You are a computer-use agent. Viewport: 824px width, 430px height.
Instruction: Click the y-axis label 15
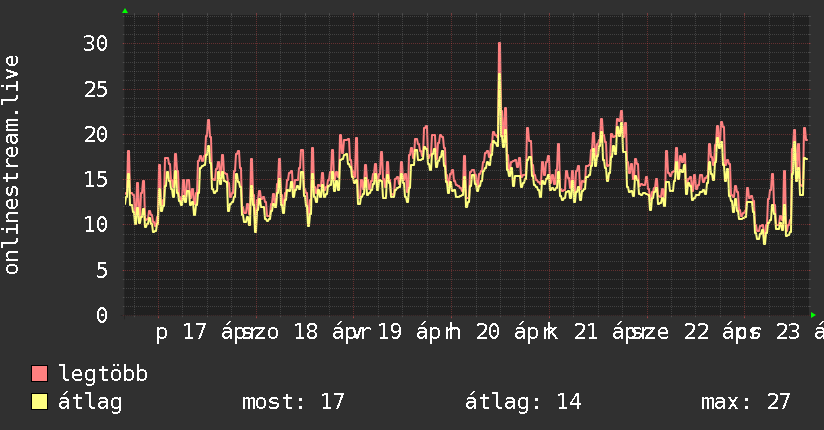click(96, 180)
